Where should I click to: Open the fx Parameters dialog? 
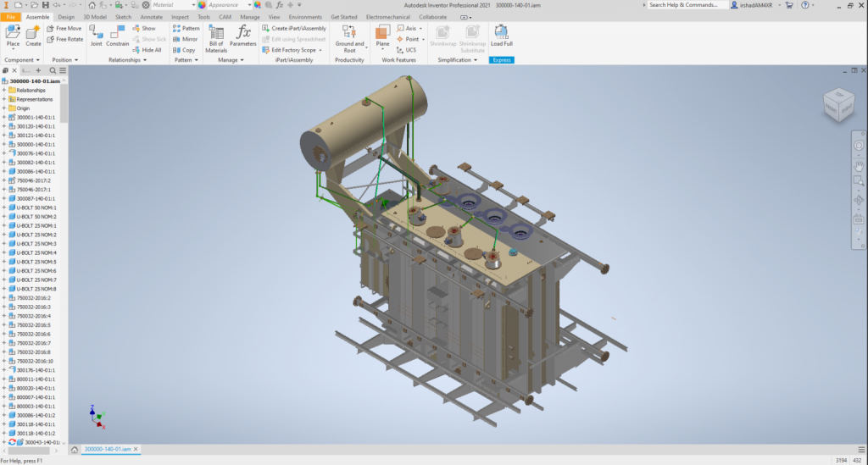243,35
